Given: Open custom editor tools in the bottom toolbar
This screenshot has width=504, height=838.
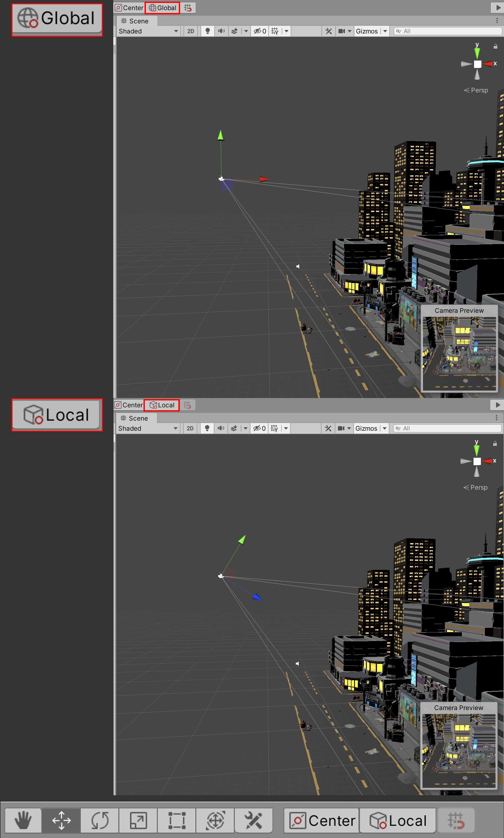Looking at the screenshot, I should [253, 820].
